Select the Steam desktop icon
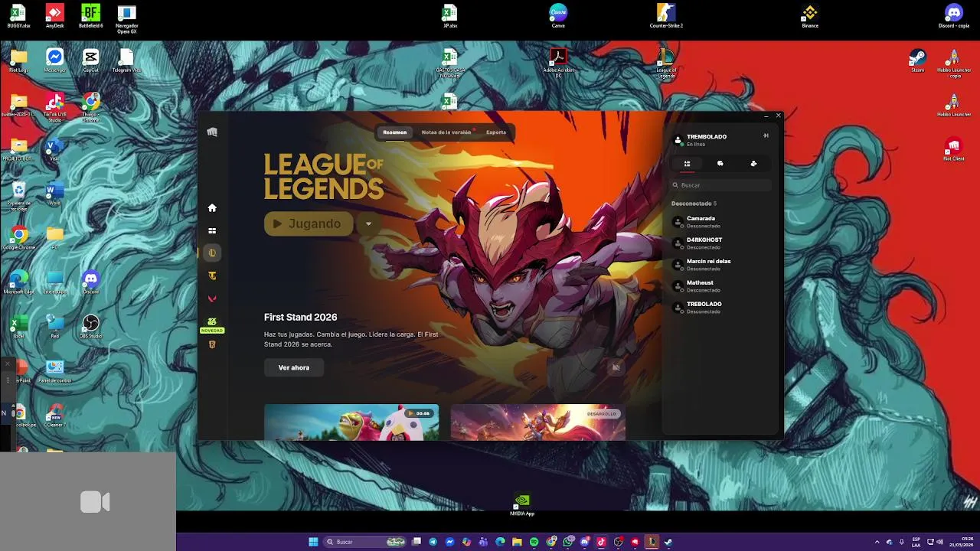This screenshot has width=980, height=551. click(x=917, y=60)
